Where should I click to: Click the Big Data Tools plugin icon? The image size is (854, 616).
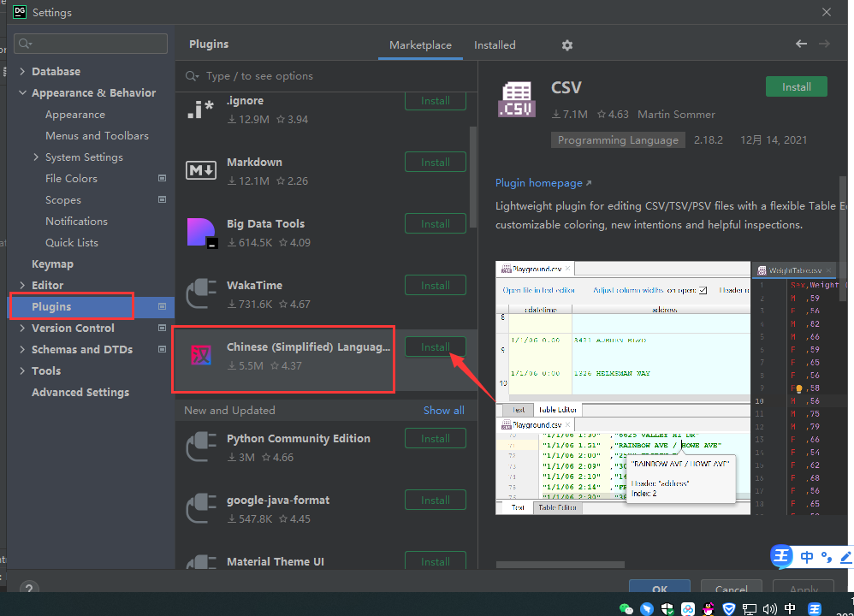point(202,233)
